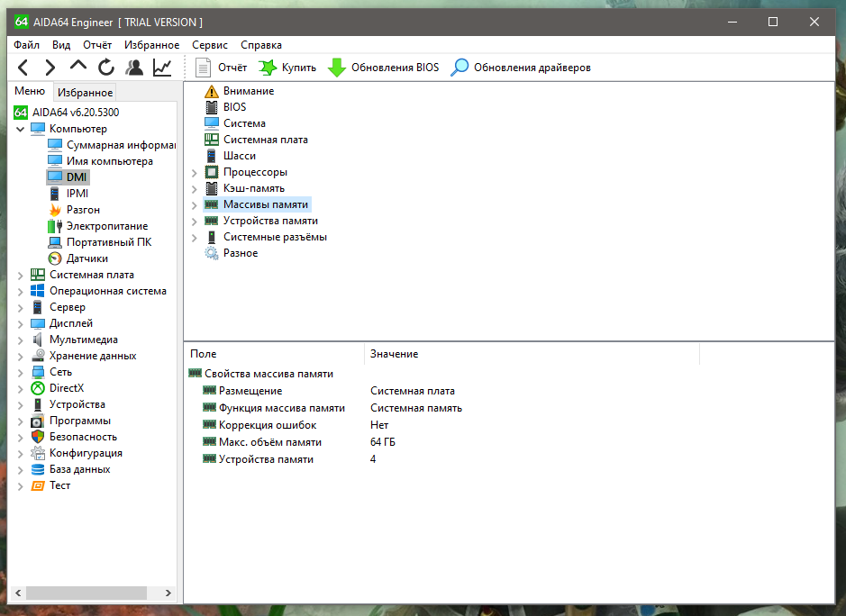Click the Разгон flame icon
Screen dimensions: 846x616
coord(54,210)
